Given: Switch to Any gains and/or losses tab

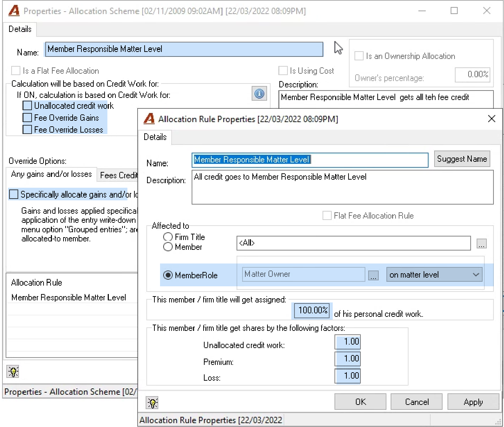Looking at the screenshot, I should (x=51, y=174).
